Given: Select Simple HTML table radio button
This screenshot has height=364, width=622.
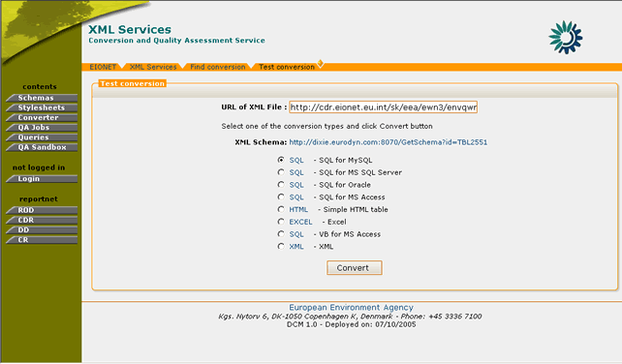Looking at the screenshot, I should 281,209.
